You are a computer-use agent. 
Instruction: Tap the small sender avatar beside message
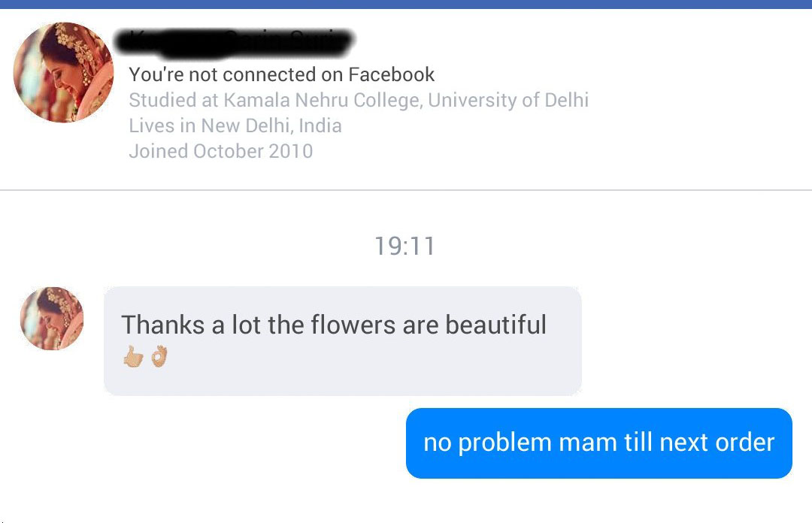tap(52, 319)
